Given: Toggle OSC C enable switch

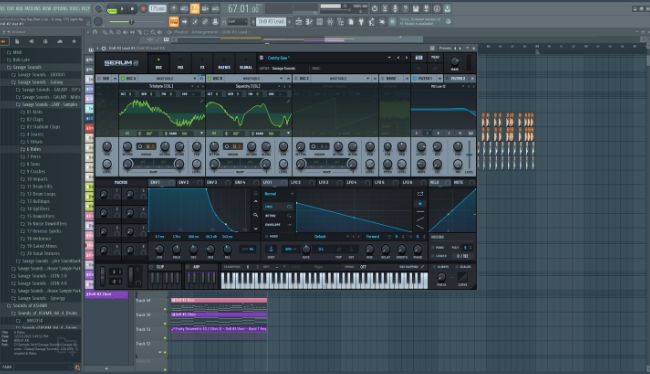Looking at the screenshot, I should click(296, 78).
